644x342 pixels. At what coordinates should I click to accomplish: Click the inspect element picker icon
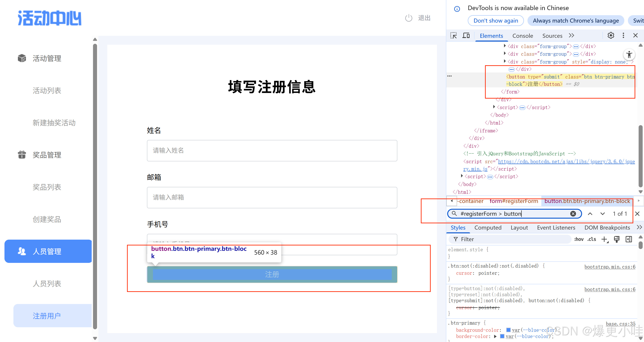[x=453, y=36]
